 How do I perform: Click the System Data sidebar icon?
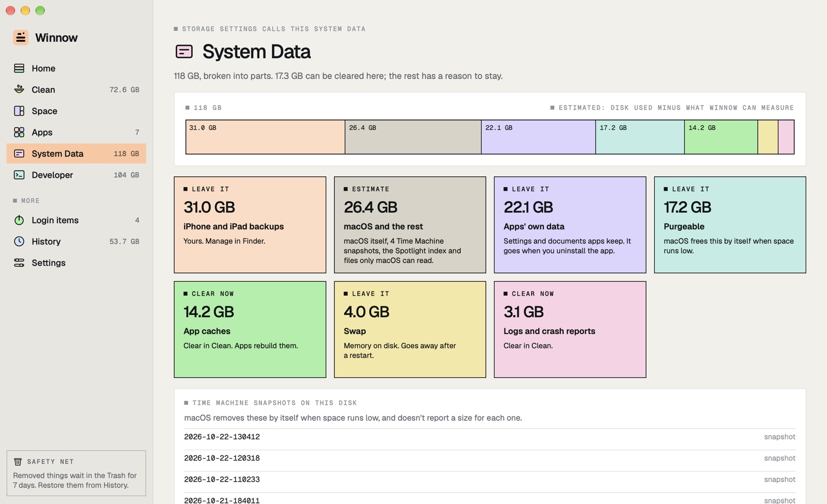click(19, 154)
